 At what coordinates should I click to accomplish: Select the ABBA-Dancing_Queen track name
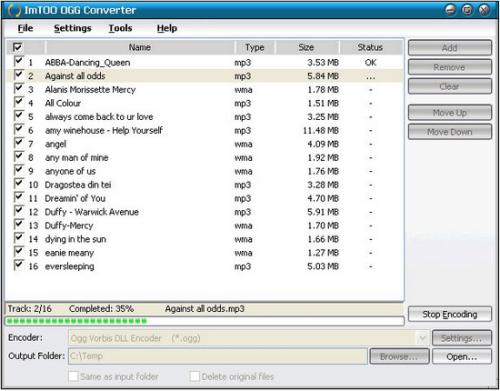(87, 63)
